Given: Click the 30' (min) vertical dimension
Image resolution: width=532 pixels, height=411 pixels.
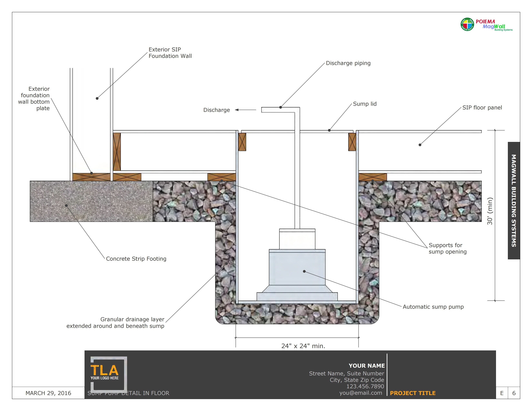Looking at the screenshot, I should pos(490,211).
